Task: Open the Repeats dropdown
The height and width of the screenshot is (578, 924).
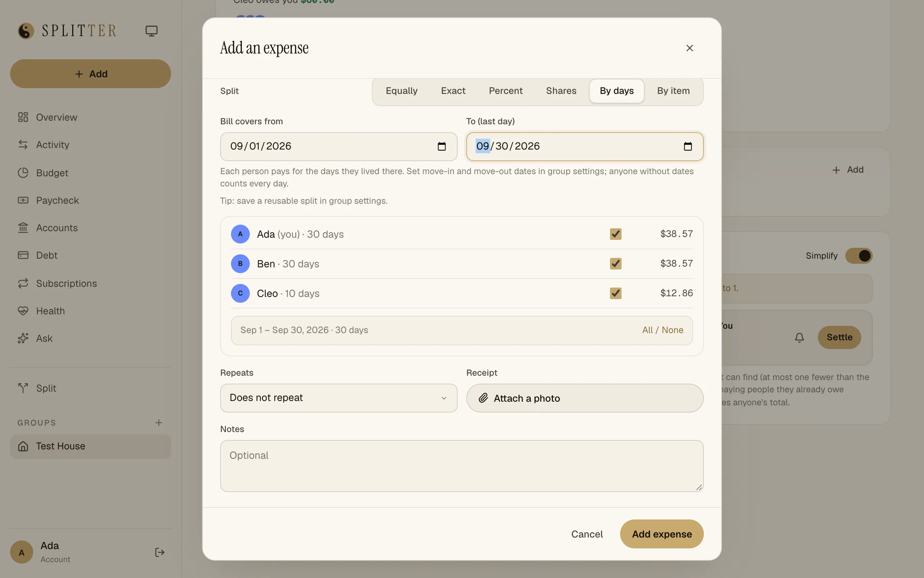Action: pyautogui.click(x=339, y=398)
